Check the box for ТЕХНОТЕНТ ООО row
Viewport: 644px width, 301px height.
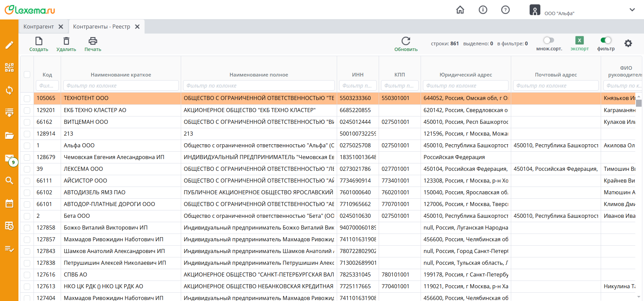click(27, 98)
